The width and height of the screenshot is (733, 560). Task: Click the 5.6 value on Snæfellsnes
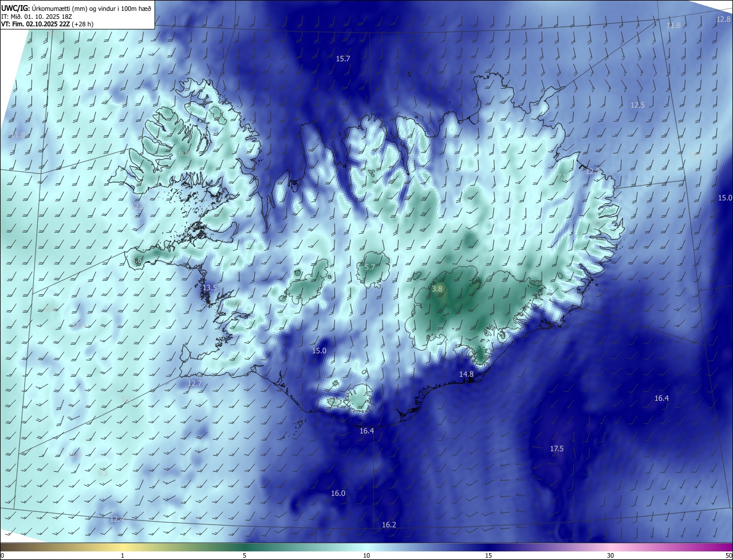coord(137,261)
